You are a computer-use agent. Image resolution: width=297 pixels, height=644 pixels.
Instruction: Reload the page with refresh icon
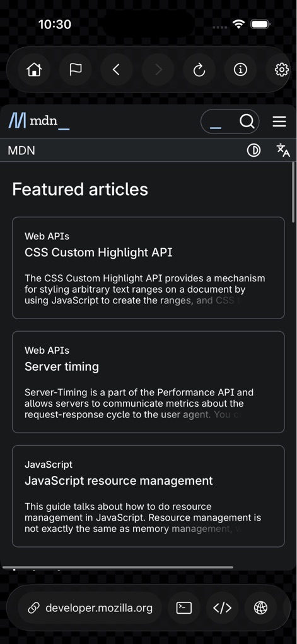199,70
